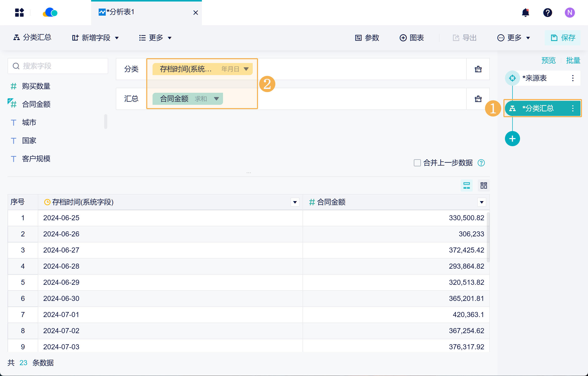The image size is (588, 376).
Task: Click the clear icon in 分类 row
Action: pyautogui.click(x=478, y=69)
